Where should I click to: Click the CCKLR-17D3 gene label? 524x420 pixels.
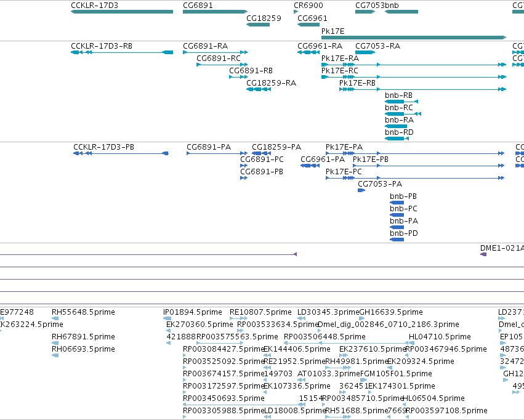tap(94, 6)
